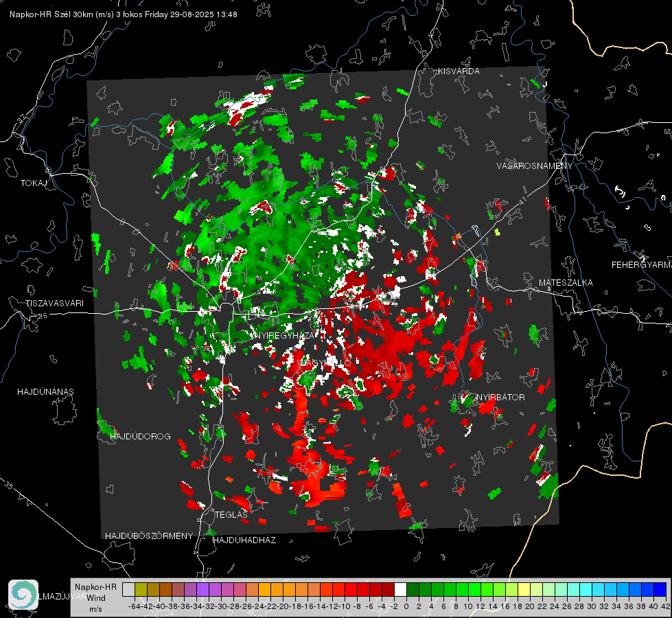The image size is (672, 618).
Task: Click the purple swatch between -34 and -32
Action: (202, 590)
